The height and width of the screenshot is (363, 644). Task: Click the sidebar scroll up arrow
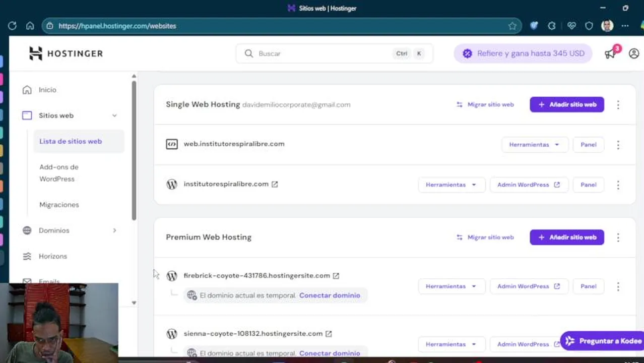coord(134,76)
